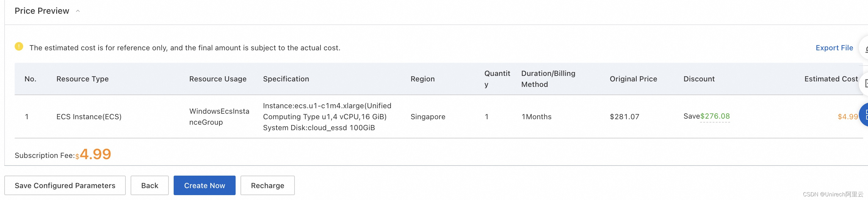Select the Original Price column header
The image size is (868, 200).
tap(633, 79)
